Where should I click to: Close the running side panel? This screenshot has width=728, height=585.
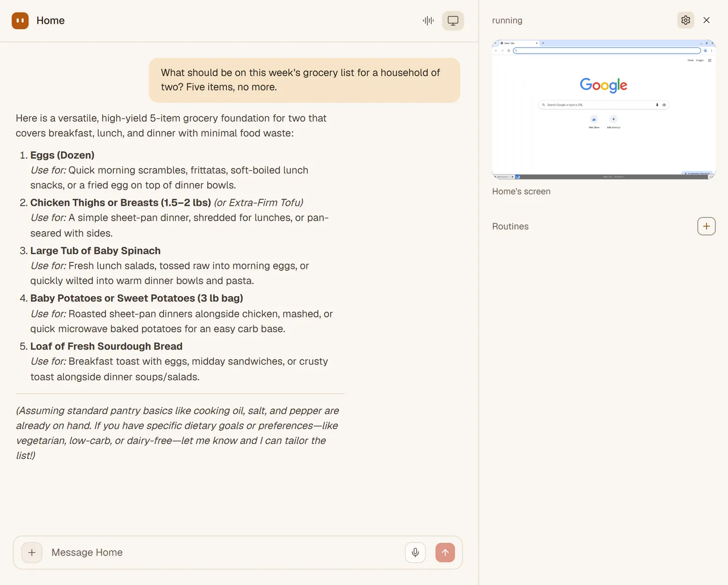tap(707, 20)
